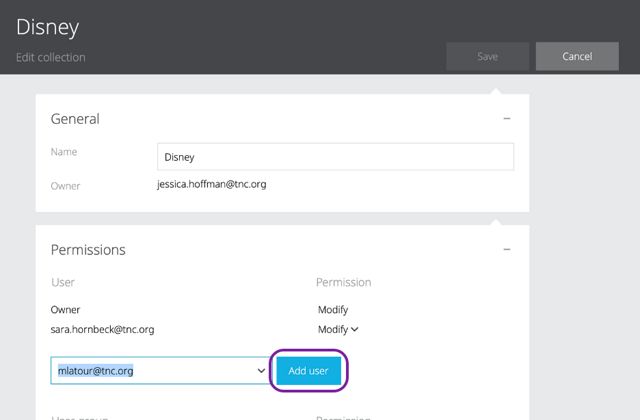Image resolution: width=640 pixels, height=420 pixels.
Task: Collapse the General section with minus icon
Action: pyautogui.click(x=506, y=119)
